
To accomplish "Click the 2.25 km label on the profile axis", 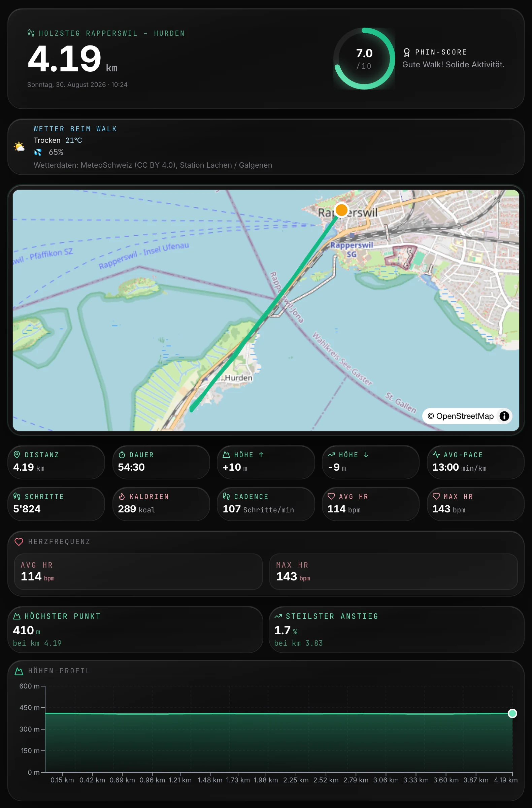I will coord(296,780).
